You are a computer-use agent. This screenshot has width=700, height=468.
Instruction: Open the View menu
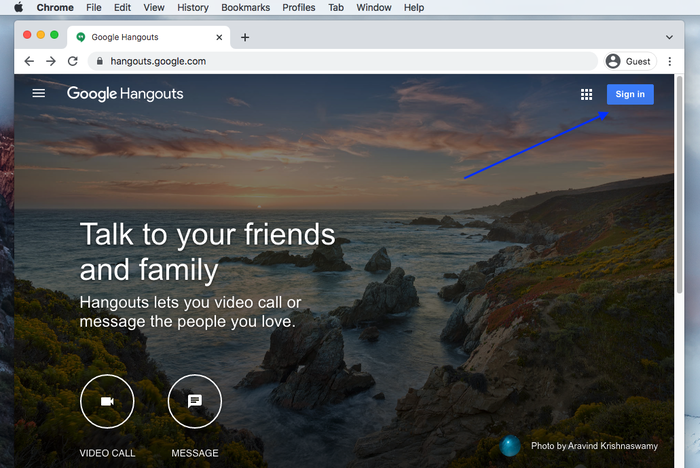click(154, 8)
